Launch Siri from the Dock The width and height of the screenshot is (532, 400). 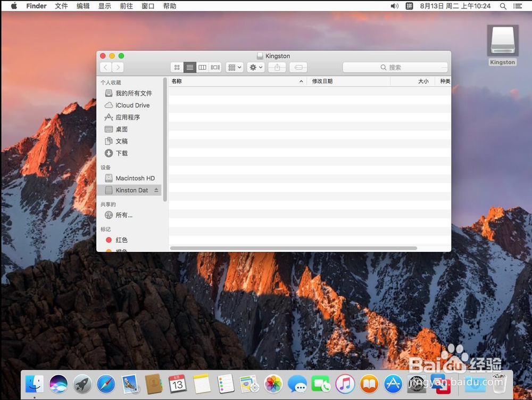[59, 384]
